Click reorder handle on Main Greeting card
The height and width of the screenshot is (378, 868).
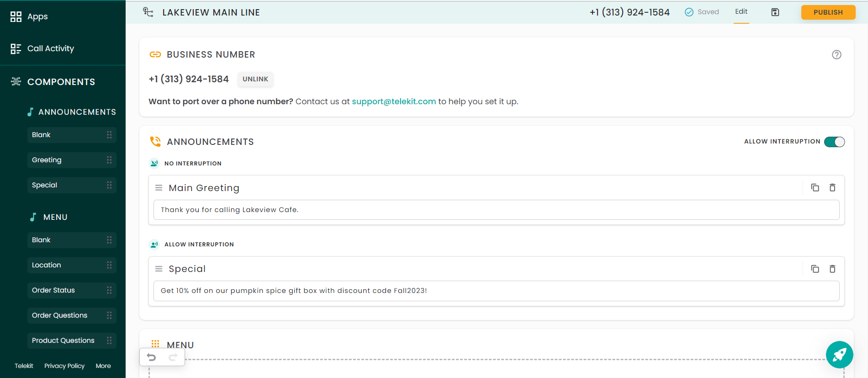[x=159, y=188]
